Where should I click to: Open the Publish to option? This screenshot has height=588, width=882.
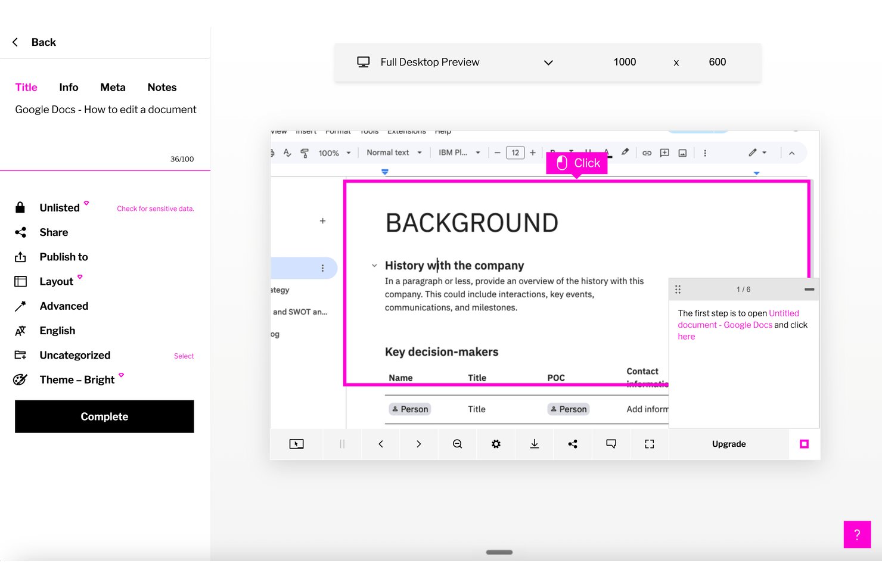tap(64, 257)
